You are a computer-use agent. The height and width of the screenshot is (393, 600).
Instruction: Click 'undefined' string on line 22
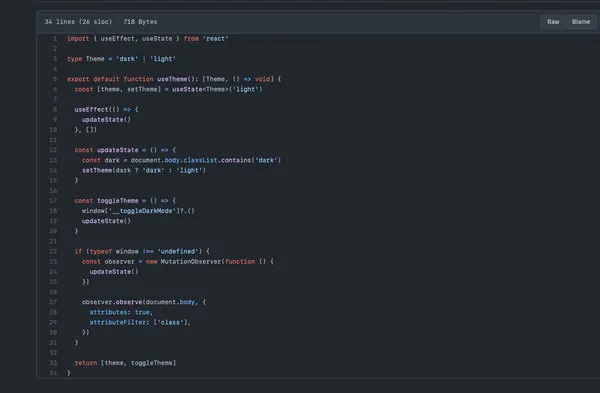[178, 251]
